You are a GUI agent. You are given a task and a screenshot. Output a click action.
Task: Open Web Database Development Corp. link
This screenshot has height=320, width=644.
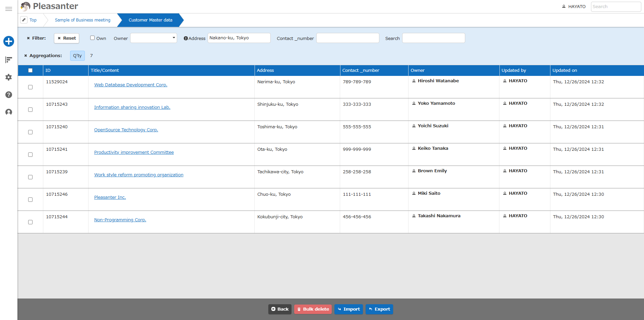click(x=130, y=85)
